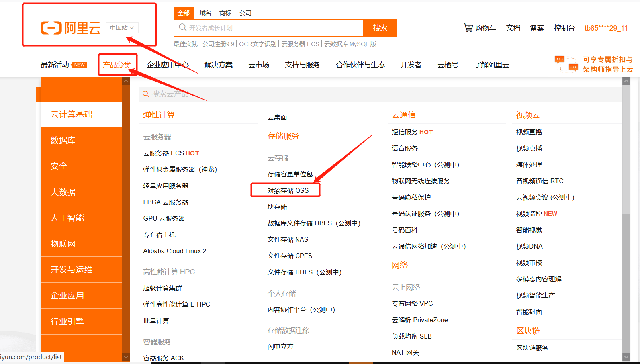Click the chat bubble promotion icon
This screenshot has height=364, width=640.
point(566,64)
